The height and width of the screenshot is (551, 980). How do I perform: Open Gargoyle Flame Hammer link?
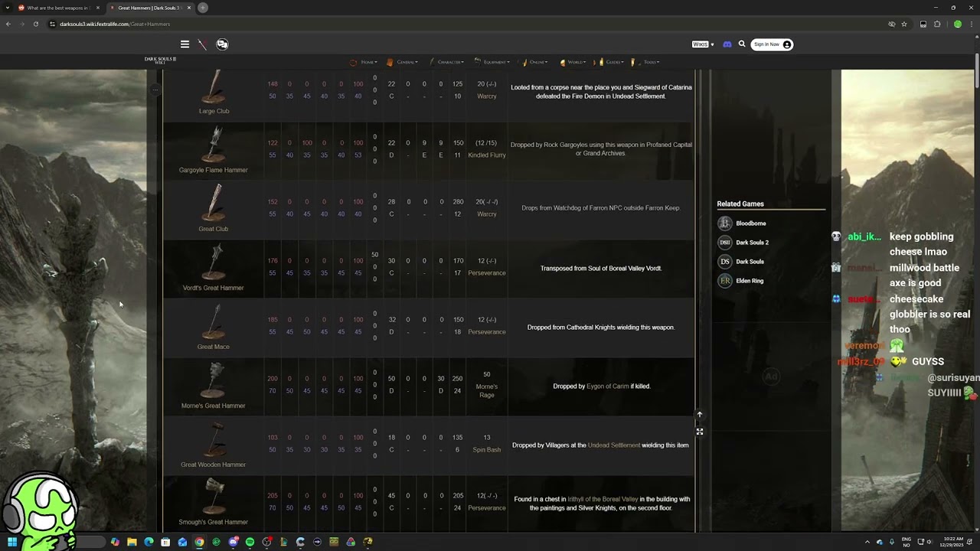(214, 170)
